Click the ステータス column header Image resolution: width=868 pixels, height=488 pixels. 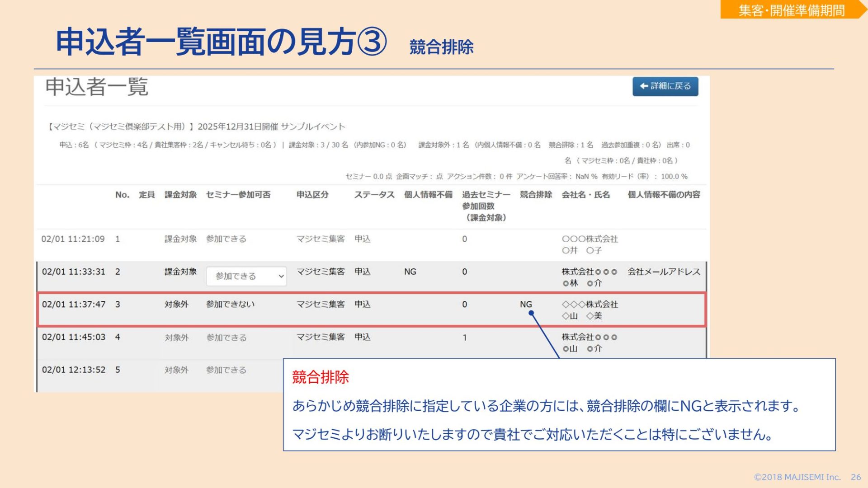tap(374, 195)
